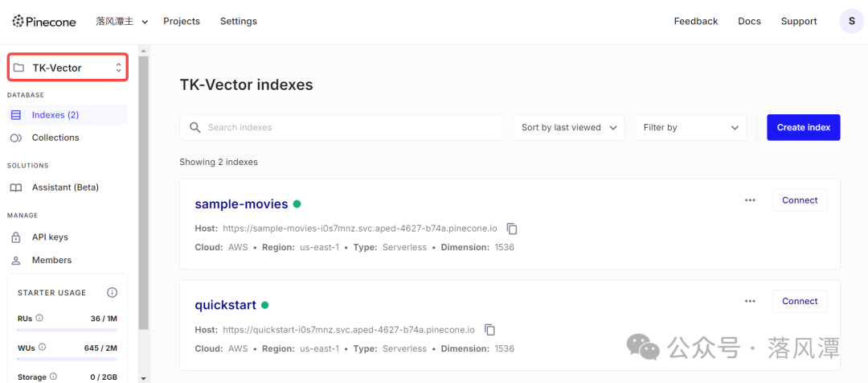Open API keys in the sidebar

(50, 237)
